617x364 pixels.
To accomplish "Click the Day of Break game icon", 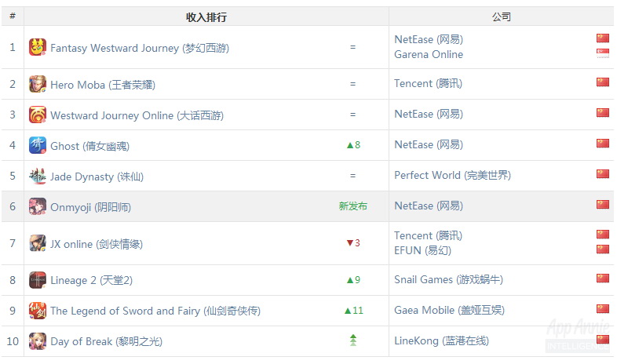I will (38, 341).
